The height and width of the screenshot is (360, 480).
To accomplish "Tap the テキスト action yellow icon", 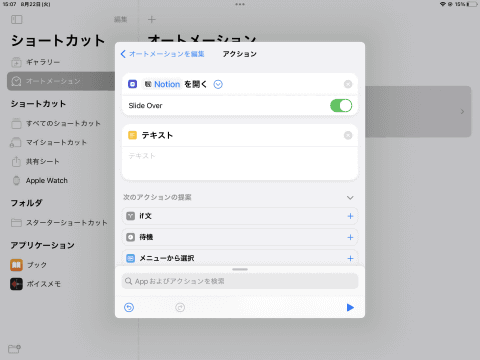I will (132, 135).
